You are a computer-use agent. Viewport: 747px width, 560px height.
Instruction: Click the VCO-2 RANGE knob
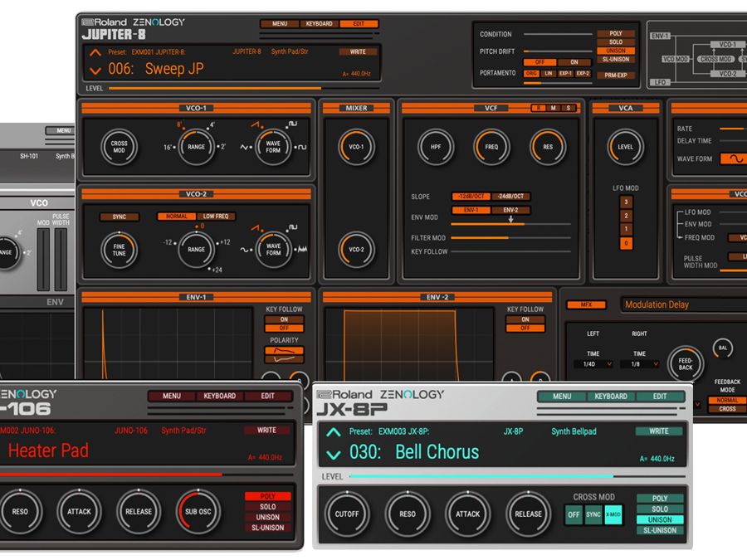pos(196,250)
